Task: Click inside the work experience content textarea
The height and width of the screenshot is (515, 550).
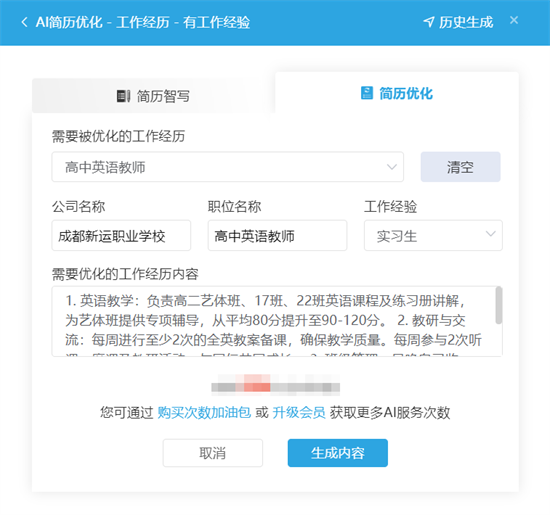Action: pos(274,321)
